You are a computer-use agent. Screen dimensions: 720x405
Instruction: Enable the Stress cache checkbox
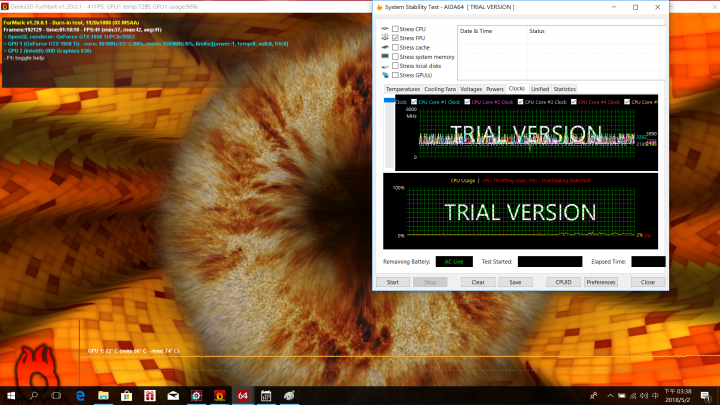click(395, 47)
